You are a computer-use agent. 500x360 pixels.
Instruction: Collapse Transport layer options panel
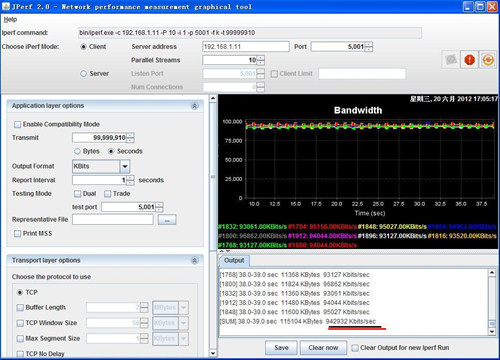click(x=195, y=260)
